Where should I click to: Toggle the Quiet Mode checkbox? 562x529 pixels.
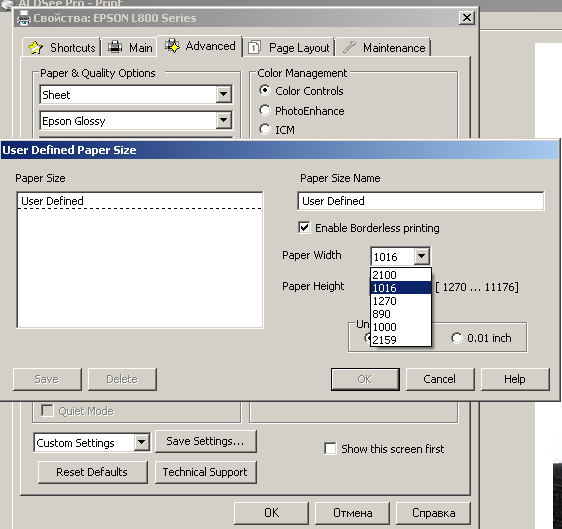click(47, 411)
